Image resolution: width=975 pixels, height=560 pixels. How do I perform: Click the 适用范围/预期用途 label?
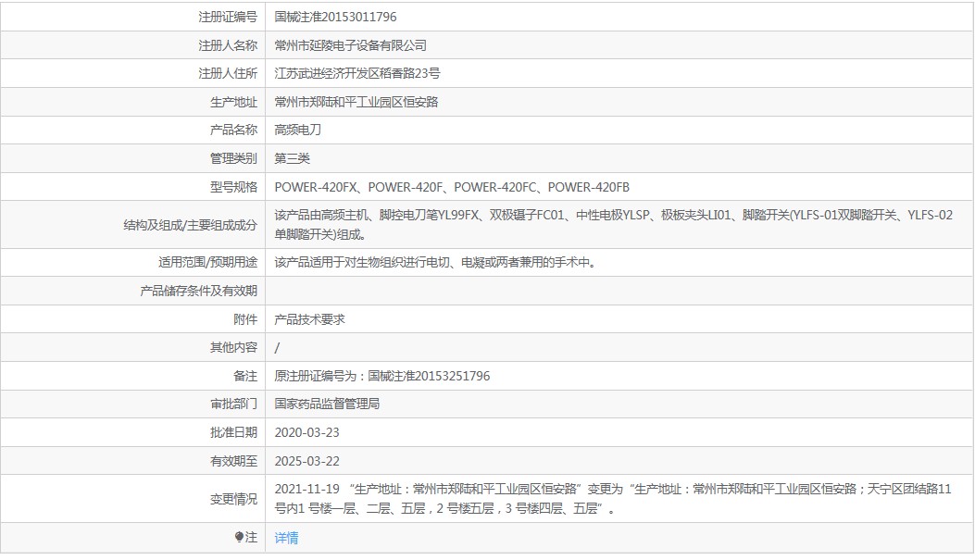click(x=207, y=262)
